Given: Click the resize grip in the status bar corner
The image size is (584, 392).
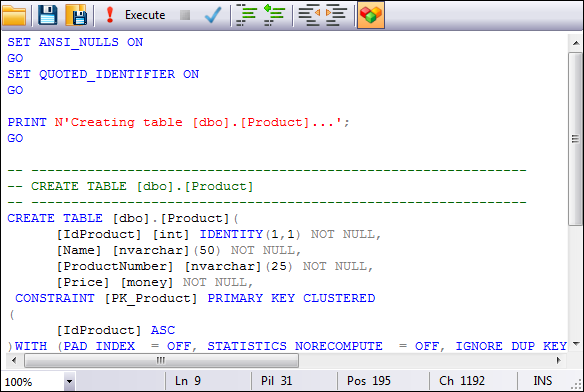Looking at the screenshot, I should pyautogui.click(x=577, y=385).
